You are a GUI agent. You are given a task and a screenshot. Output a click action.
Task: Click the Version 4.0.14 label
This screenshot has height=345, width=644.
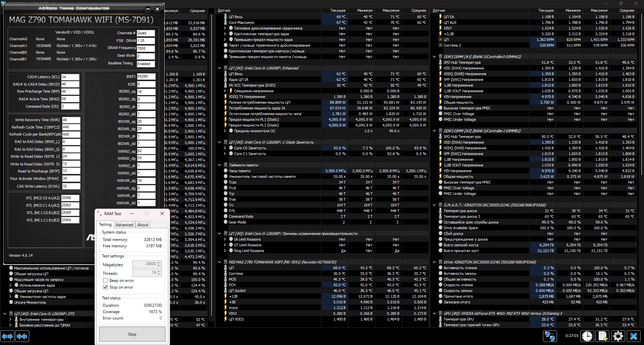click(x=21, y=255)
